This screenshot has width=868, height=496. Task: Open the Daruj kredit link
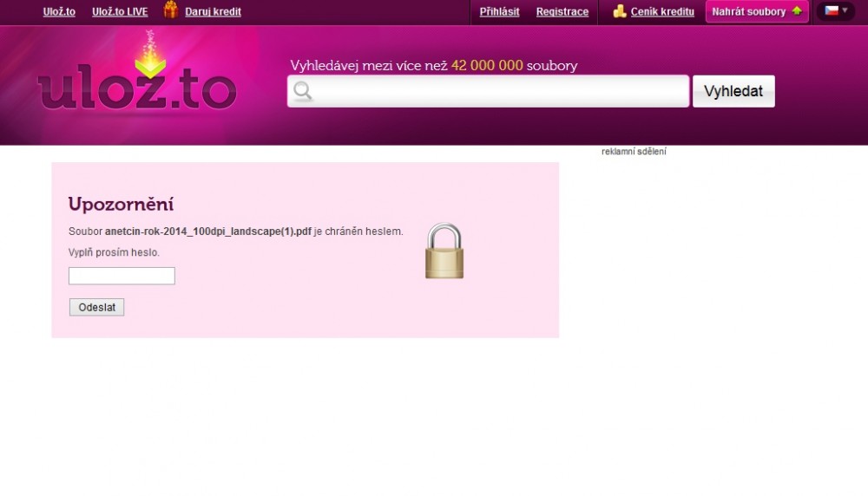[213, 12]
